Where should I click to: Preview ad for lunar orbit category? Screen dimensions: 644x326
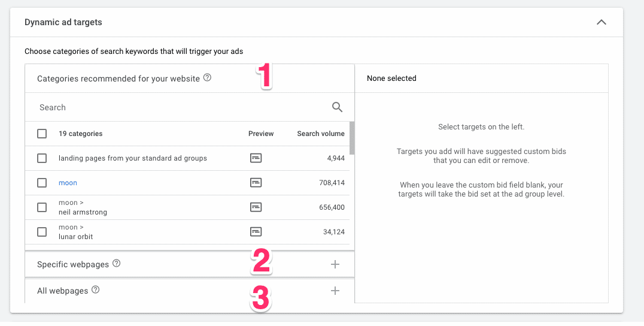tap(256, 232)
